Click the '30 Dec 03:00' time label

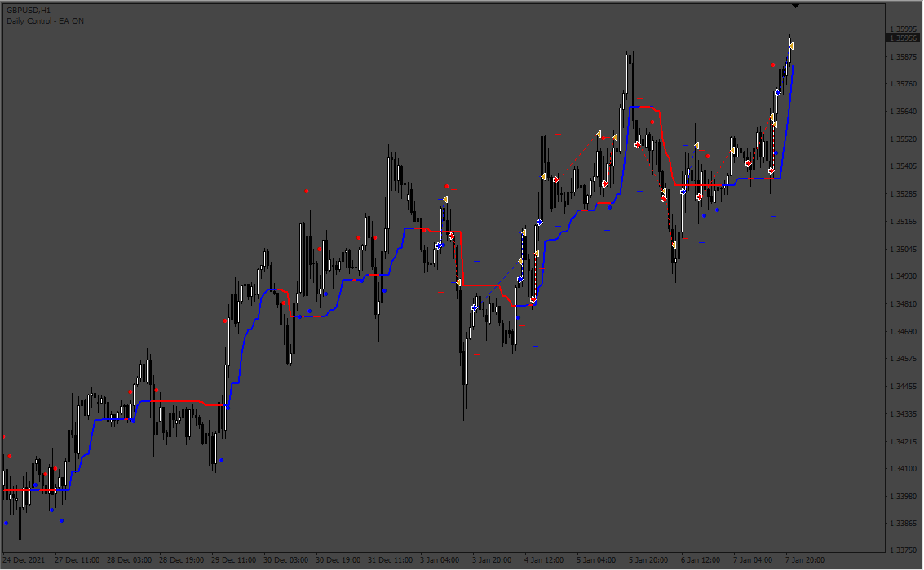[x=285, y=560]
